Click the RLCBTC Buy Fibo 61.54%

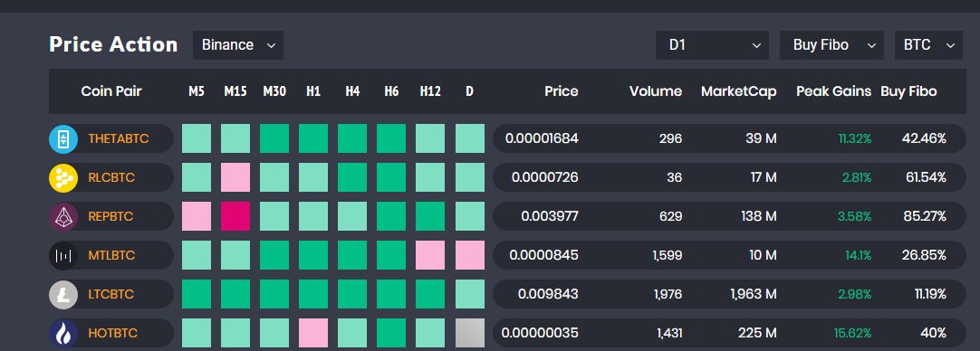coord(927,177)
